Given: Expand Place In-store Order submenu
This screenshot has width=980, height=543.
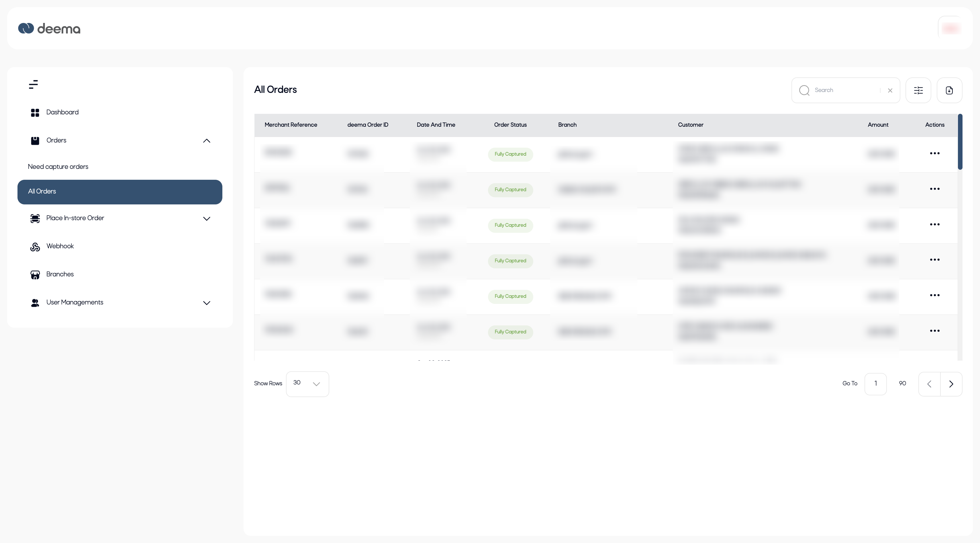Looking at the screenshot, I should [x=207, y=218].
